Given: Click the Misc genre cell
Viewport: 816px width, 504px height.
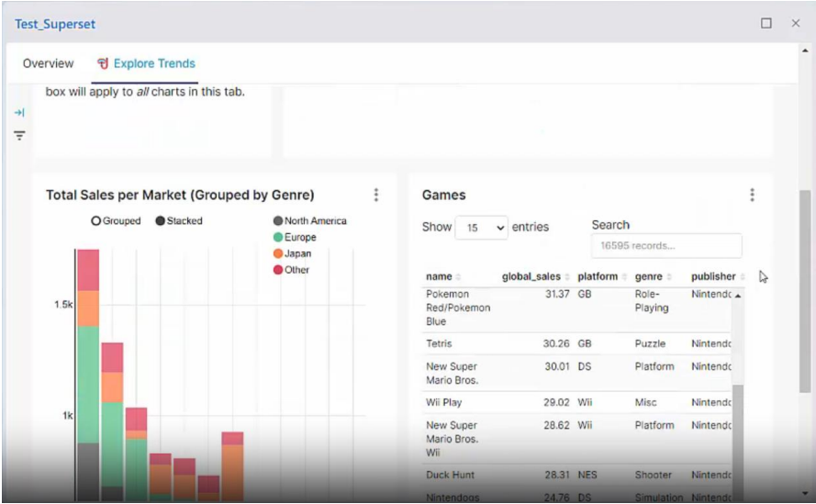Looking at the screenshot, I should (645, 402).
